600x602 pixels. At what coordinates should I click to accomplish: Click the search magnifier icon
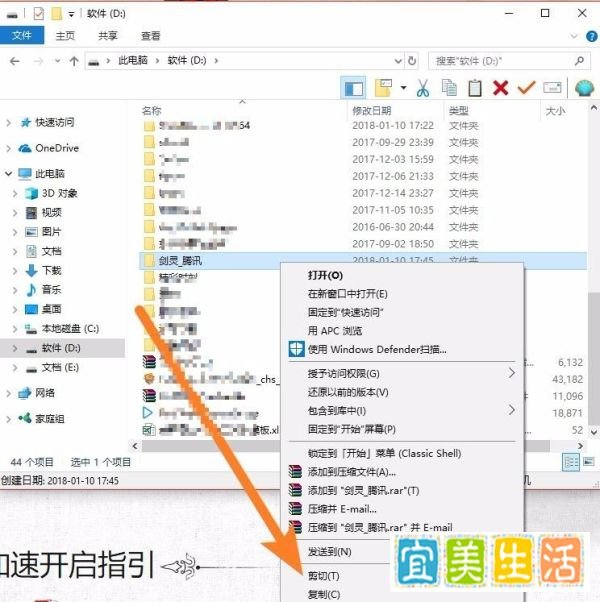click(579, 61)
